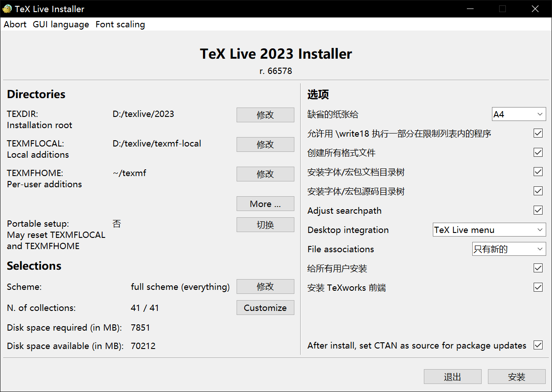Click 修改 button for TEXMFHOME

click(x=265, y=174)
